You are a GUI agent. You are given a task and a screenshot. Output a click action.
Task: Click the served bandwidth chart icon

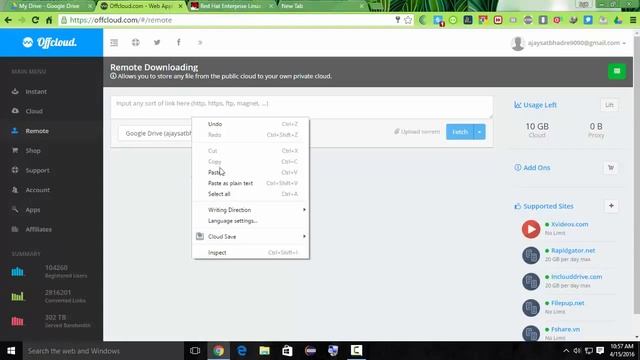point(17,321)
